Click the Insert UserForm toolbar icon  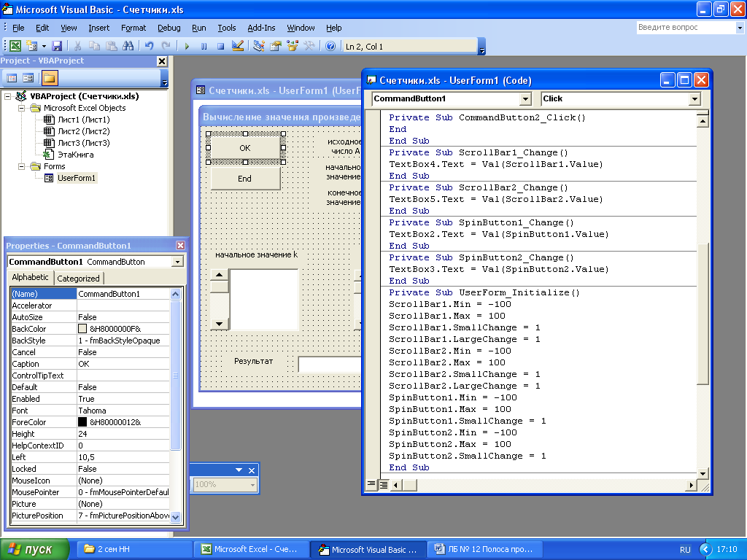pos(32,46)
